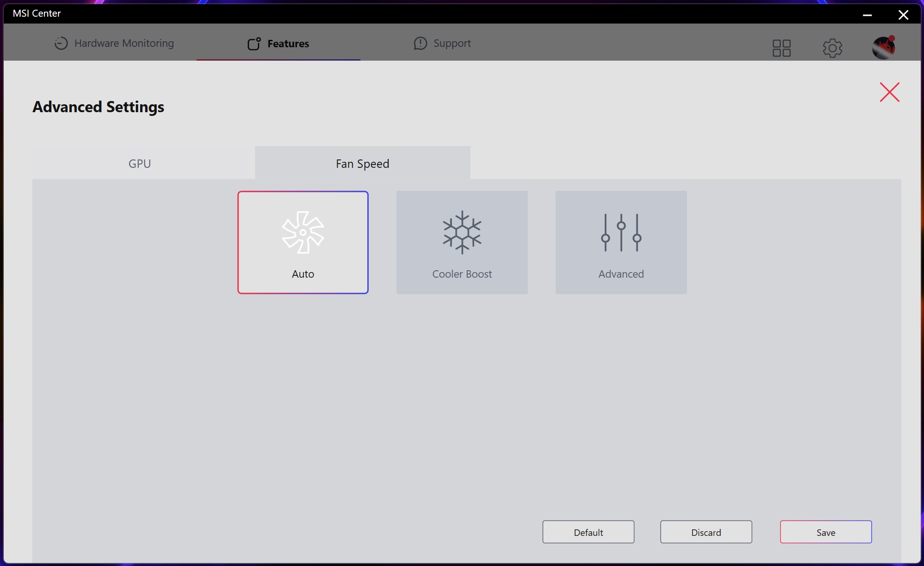Viewport: 924px width, 566px height.
Task: Switch to the Features tab
Action: (278, 43)
